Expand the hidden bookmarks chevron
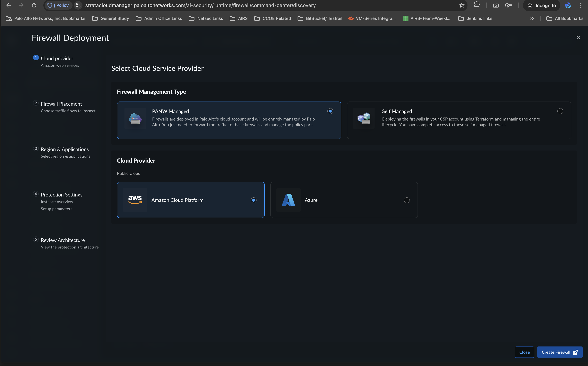Image resolution: width=588 pixels, height=366 pixels. (532, 18)
